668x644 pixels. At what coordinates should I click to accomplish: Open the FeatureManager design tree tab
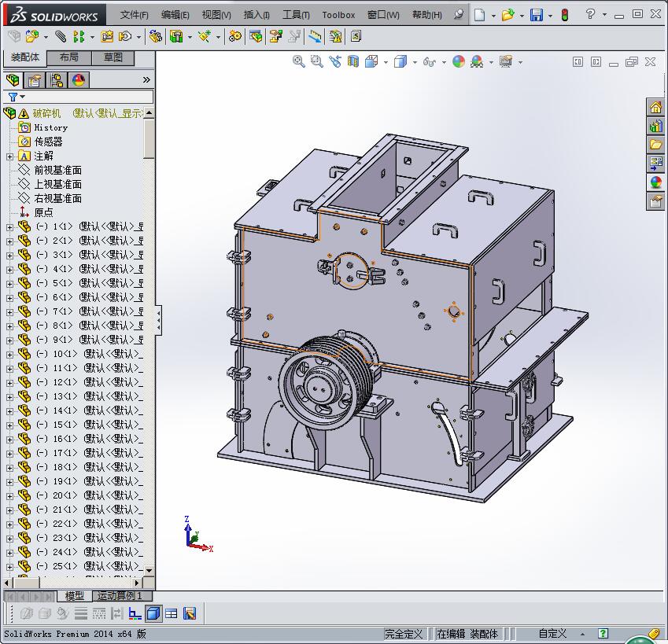(13, 80)
